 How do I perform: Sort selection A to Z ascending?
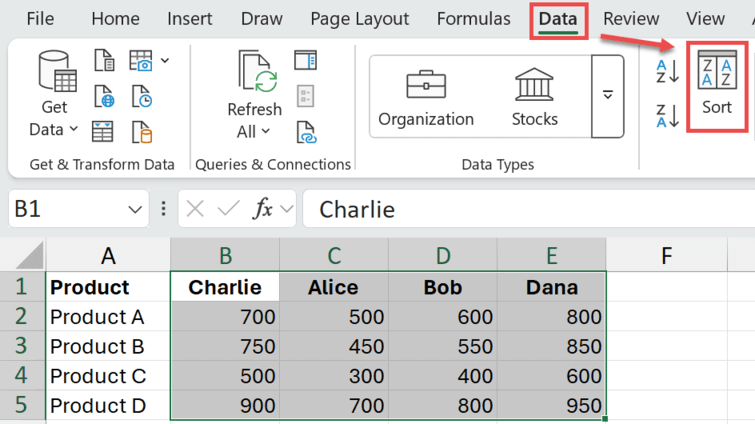click(x=667, y=72)
